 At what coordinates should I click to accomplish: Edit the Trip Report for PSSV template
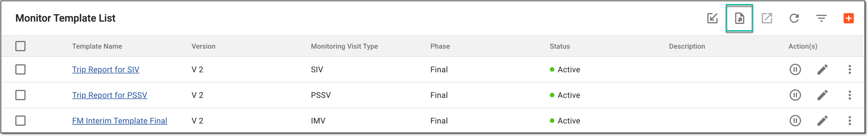tap(822, 95)
